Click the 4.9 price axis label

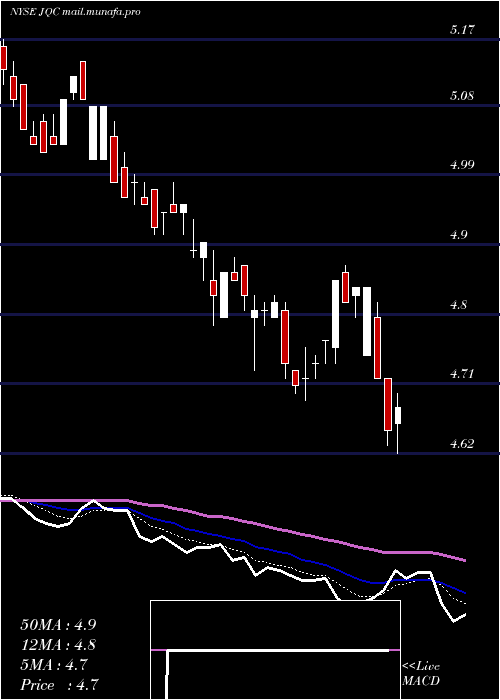(459, 235)
